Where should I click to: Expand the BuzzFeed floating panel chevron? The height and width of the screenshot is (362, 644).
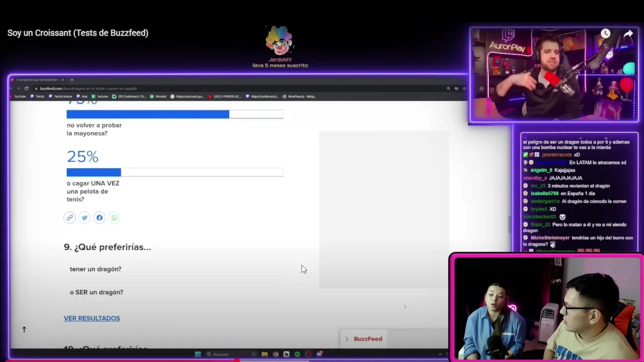coord(346,339)
